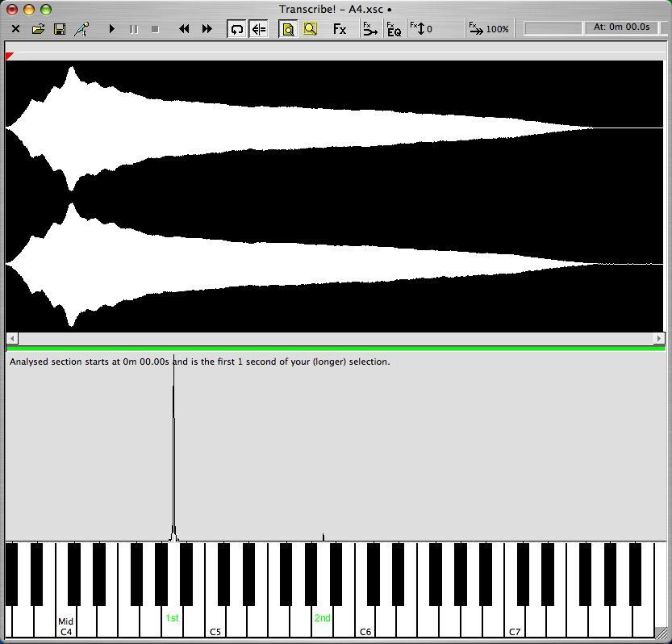Image resolution: width=672 pixels, height=644 pixels.
Task: Click the fast-forward double-arrow button
Action: (x=207, y=29)
